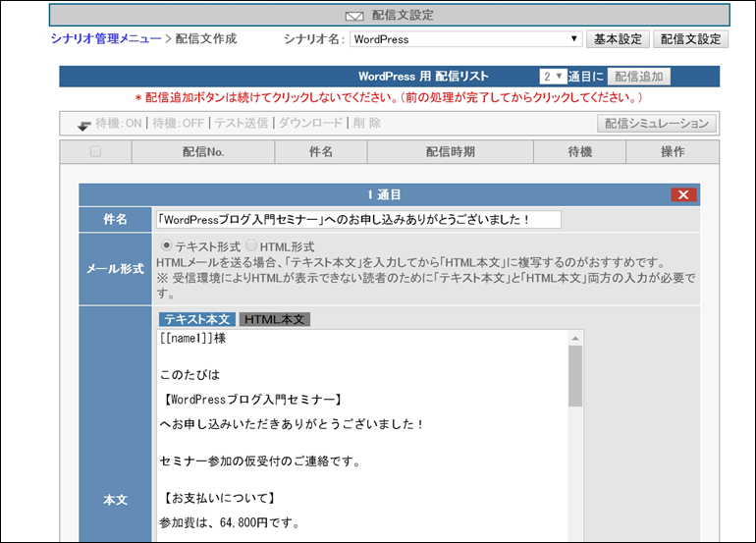Click inside the 本文 text area
The image size is (756, 543).
(x=362, y=436)
